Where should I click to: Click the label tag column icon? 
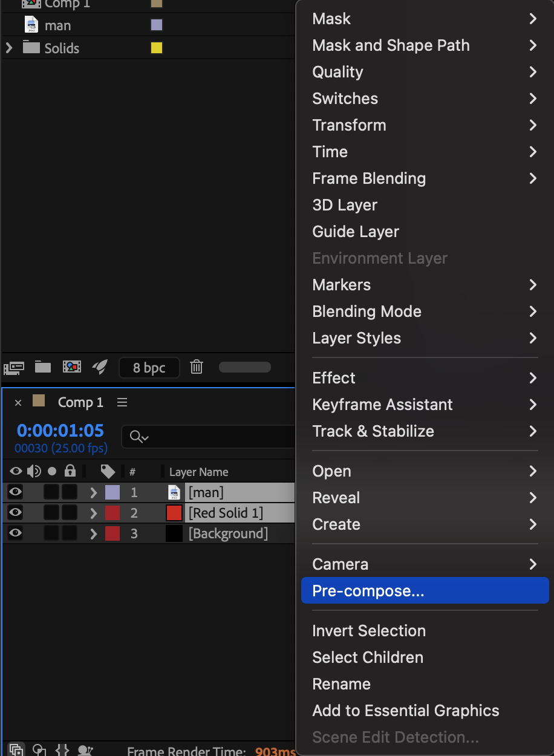point(108,472)
